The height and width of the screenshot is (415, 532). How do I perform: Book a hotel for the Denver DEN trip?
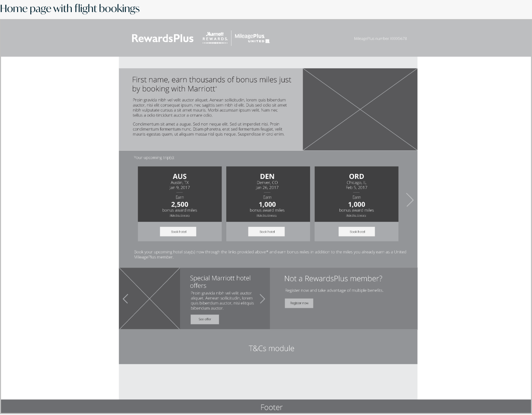[267, 232]
